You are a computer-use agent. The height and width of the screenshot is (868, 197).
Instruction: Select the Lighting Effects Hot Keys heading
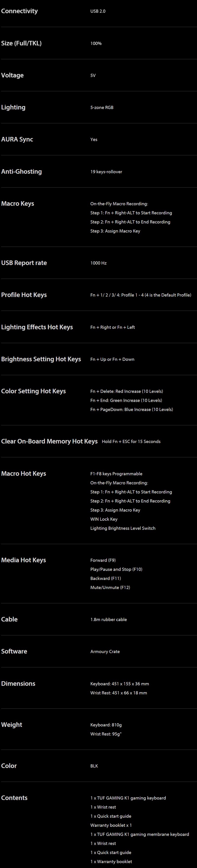pos(37,327)
